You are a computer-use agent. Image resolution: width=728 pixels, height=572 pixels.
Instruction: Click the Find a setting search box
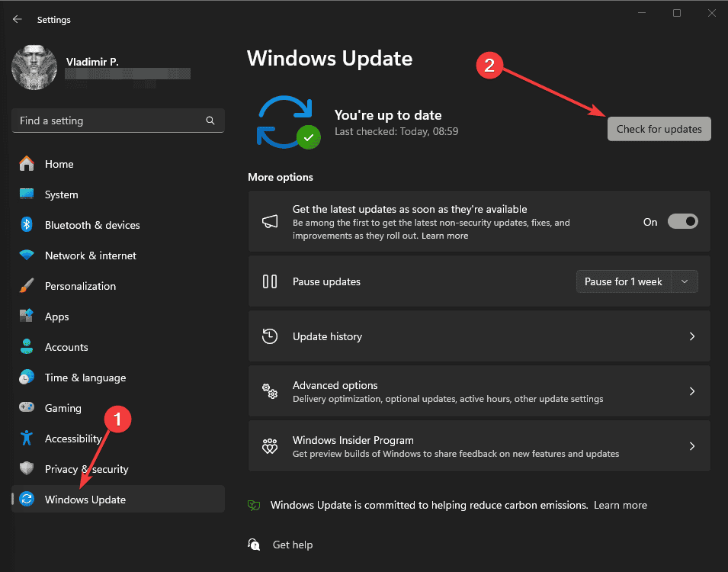118,121
